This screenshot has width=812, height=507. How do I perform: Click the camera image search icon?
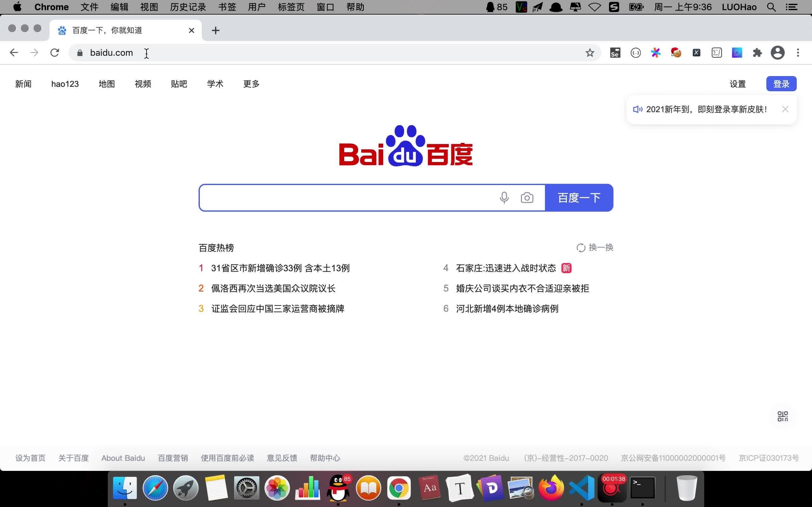527,197
